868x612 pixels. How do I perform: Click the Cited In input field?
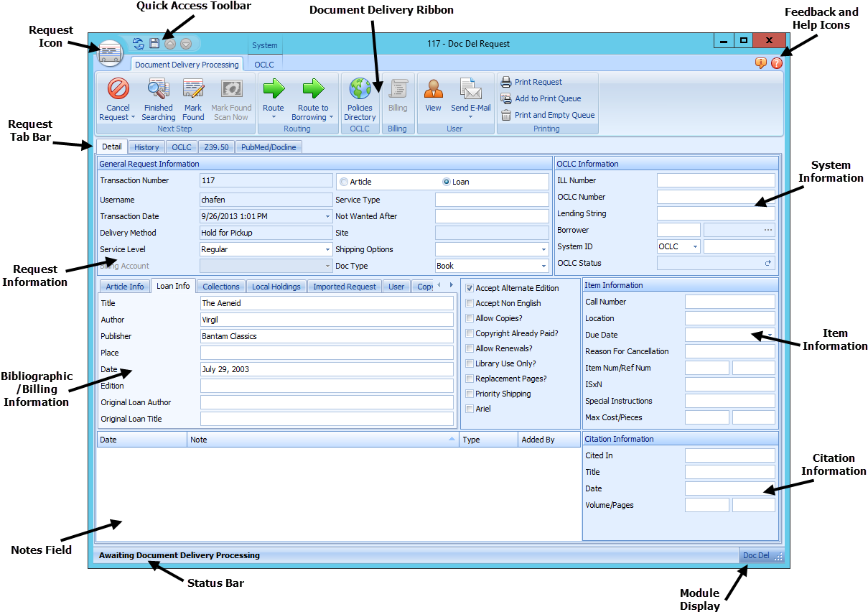pos(730,455)
